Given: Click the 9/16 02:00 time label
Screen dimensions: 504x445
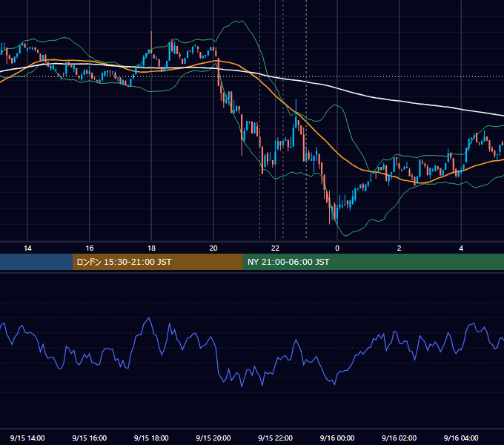Looking at the screenshot, I should (399, 438).
